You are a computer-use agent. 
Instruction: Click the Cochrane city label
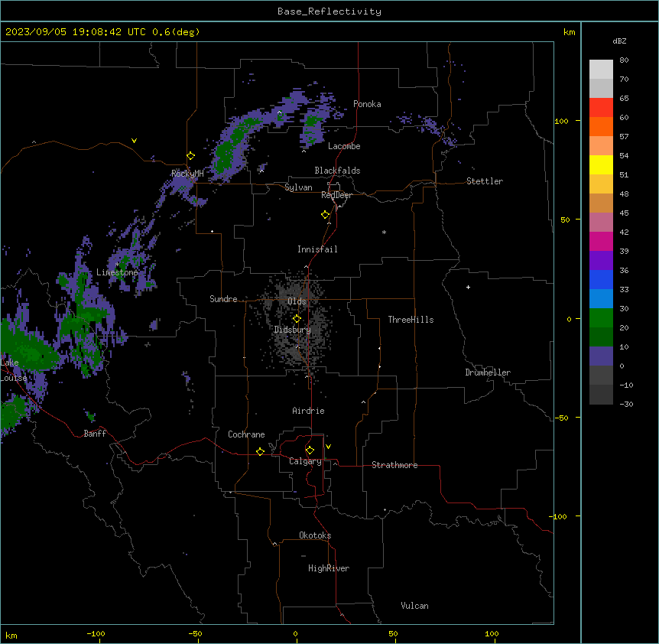[246, 434]
